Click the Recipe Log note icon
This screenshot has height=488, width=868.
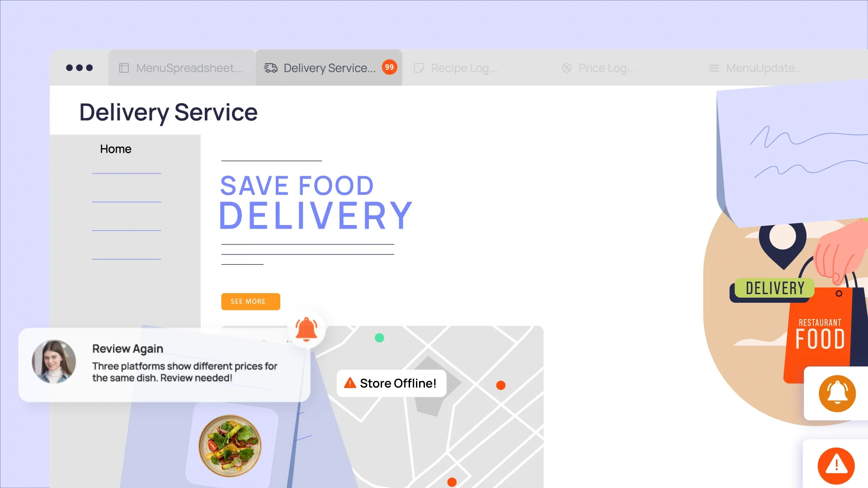pyautogui.click(x=419, y=68)
